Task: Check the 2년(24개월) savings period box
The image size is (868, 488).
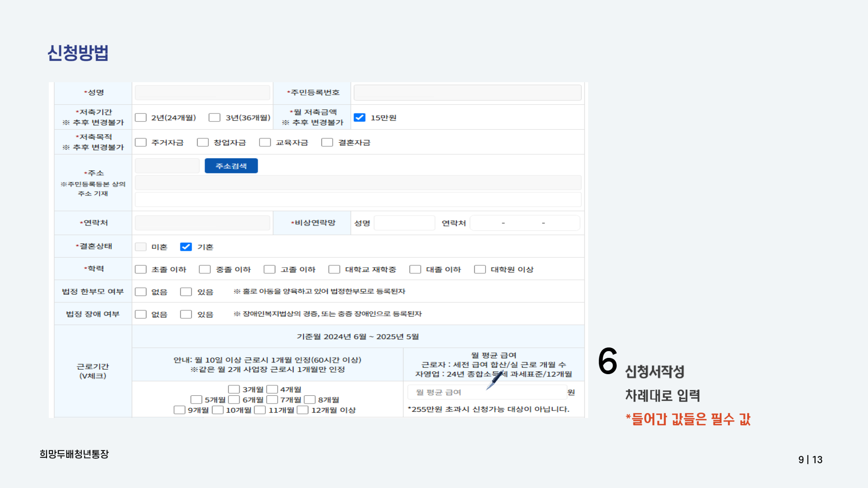Action: point(141,117)
